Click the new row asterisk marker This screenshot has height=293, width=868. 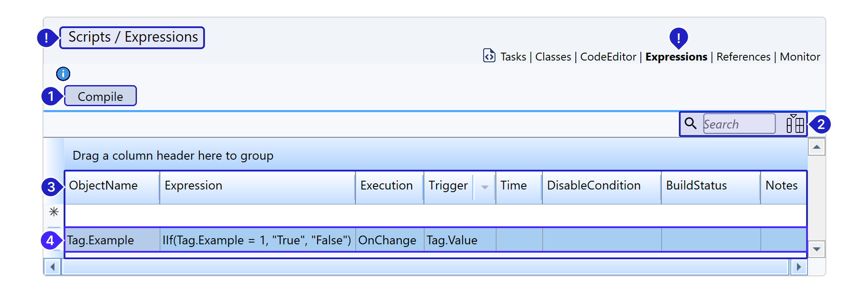[x=54, y=212]
